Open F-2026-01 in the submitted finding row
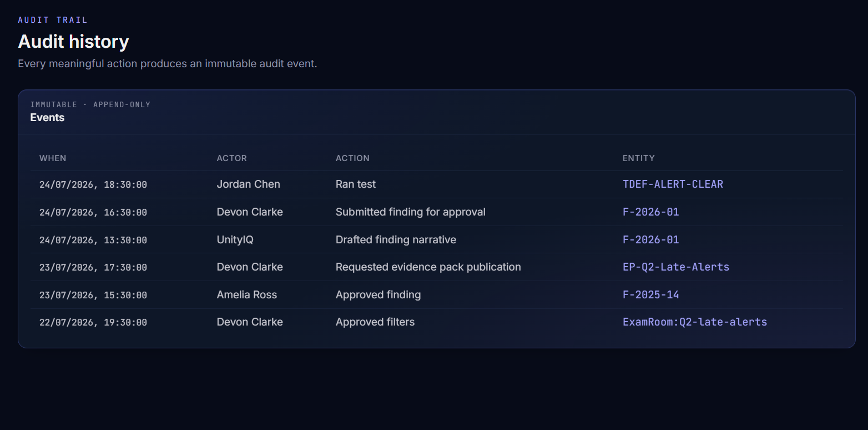This screenshot has height=430, width=868. click(651, 212)
